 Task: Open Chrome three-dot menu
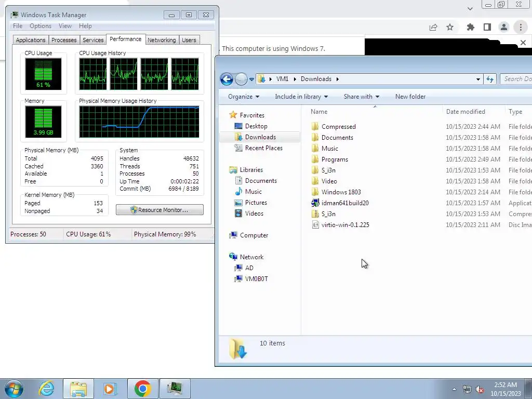tap(521, 27)
